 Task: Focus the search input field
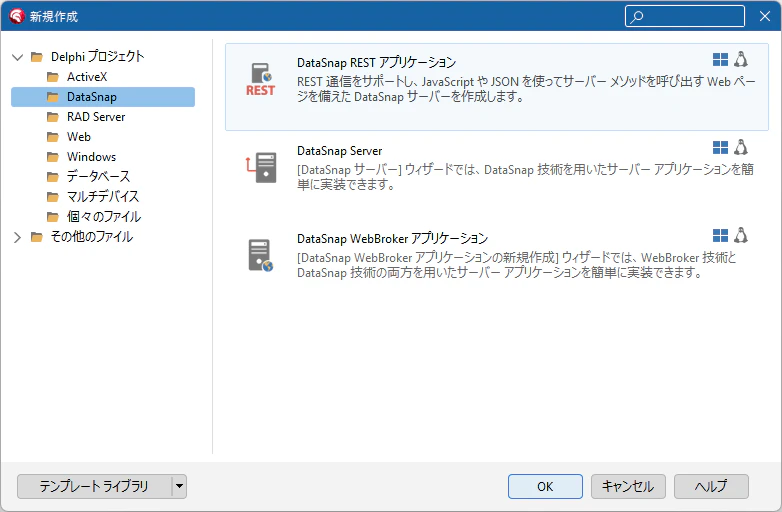click(x=685, y=16)
